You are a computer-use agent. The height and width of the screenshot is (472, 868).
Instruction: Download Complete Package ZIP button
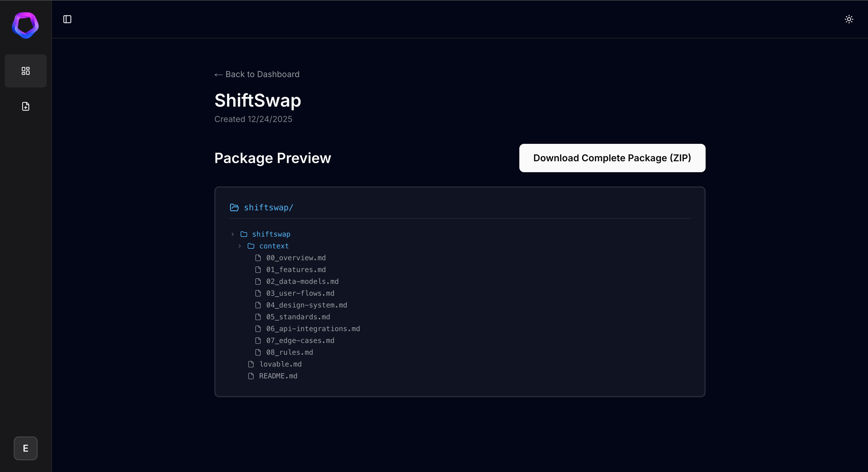coord(612,158)
